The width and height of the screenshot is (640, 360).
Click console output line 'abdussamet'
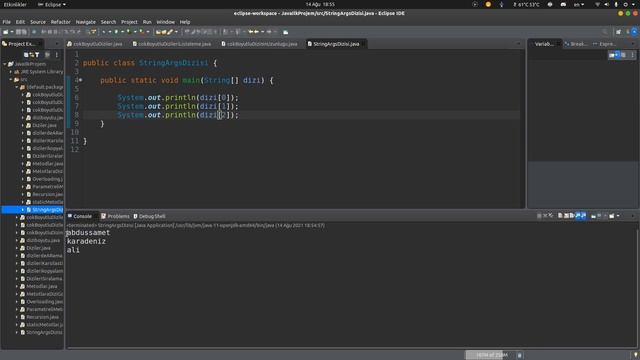88,233
